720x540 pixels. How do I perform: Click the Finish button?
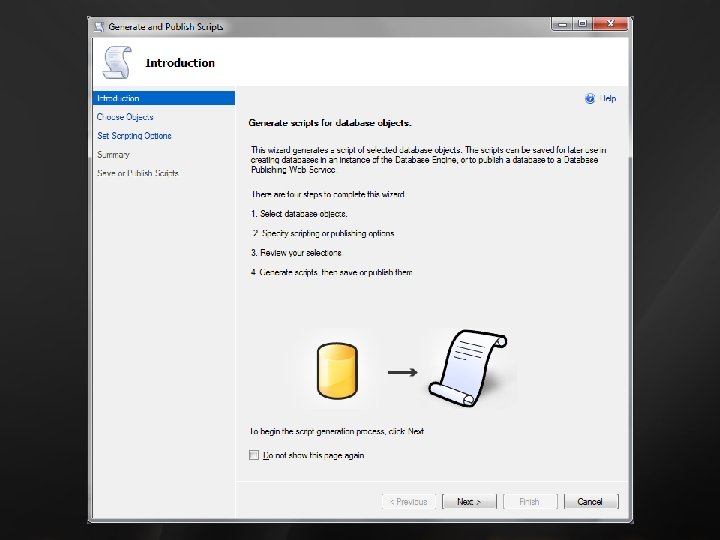[x=529, y=501]
